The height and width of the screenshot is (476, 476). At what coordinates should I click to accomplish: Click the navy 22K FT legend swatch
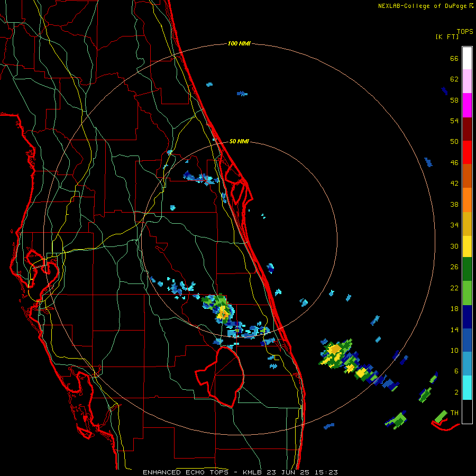[467, 317]
